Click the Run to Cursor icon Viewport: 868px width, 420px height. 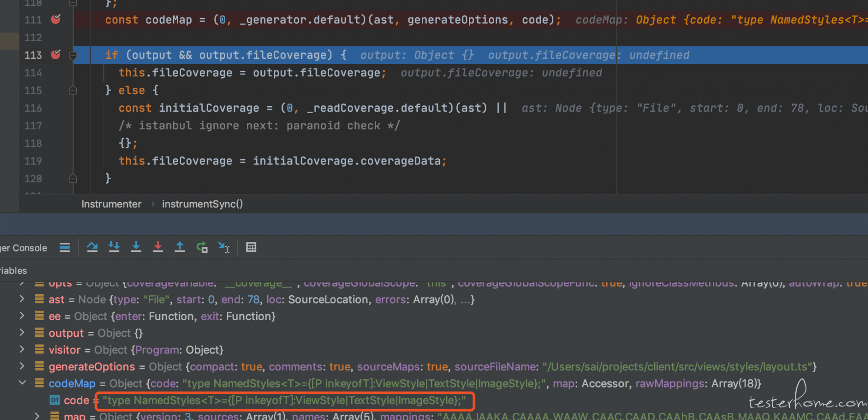[x=224, y=247]
